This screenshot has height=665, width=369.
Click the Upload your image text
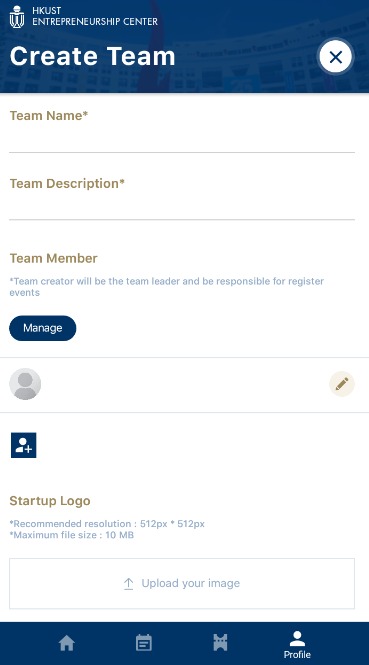click(190, 584)
